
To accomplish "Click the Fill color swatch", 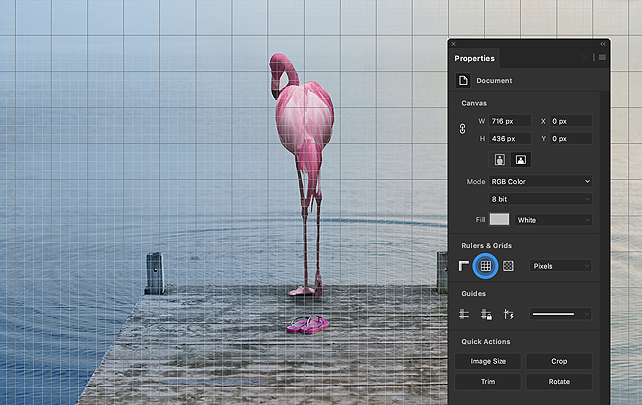I will pos(500,219).
